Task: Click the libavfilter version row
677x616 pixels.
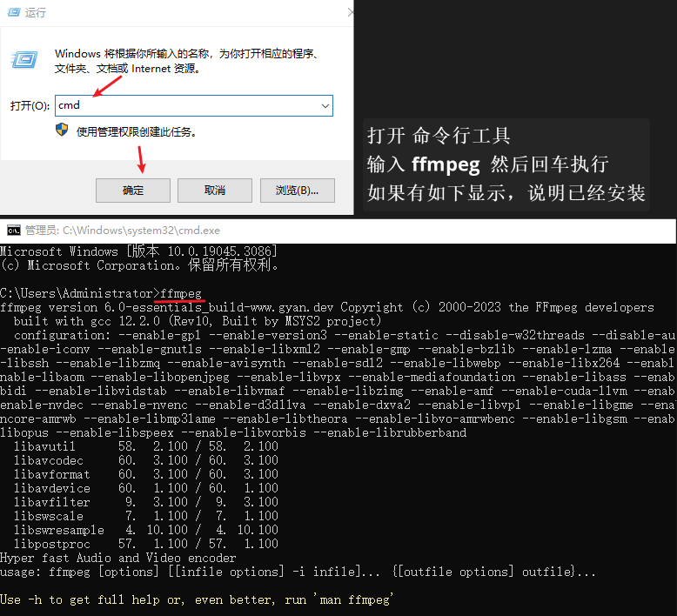Action: coord(146,502)
